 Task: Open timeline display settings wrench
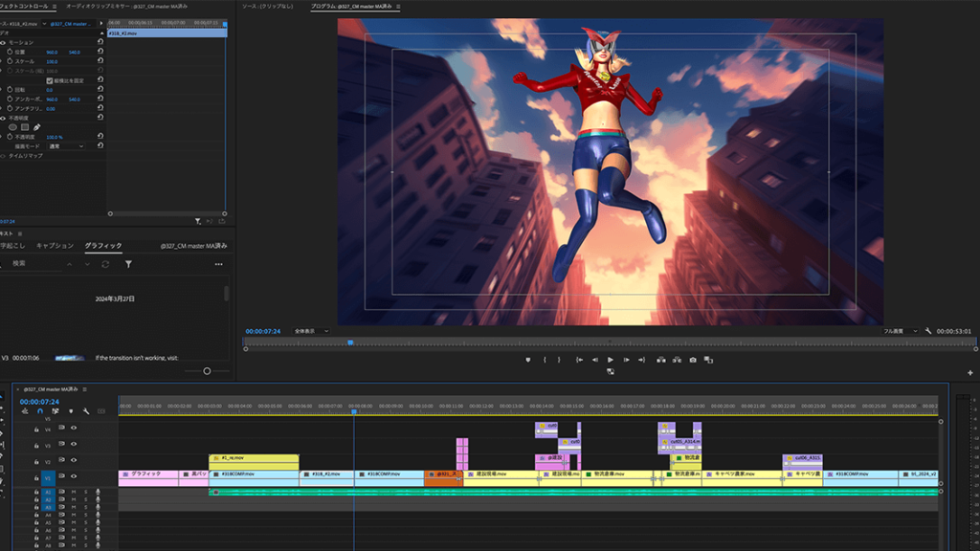(86, 411)
